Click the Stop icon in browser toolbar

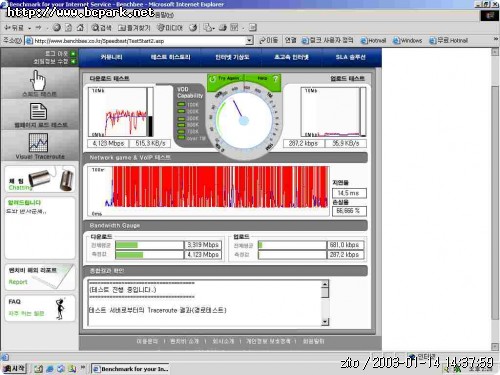pos(57,28)
